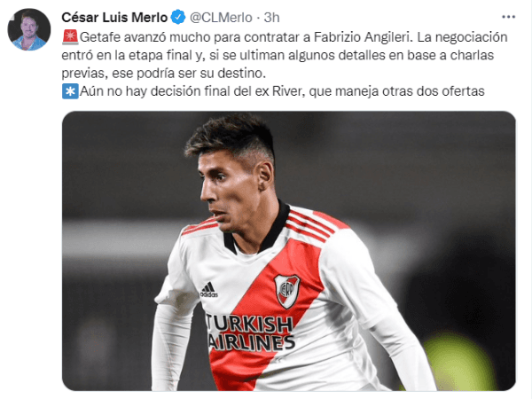Click the blue asterisk emoji
Image resolution: width=532 pixels, height=399 pixels.
tap(70, 91)
